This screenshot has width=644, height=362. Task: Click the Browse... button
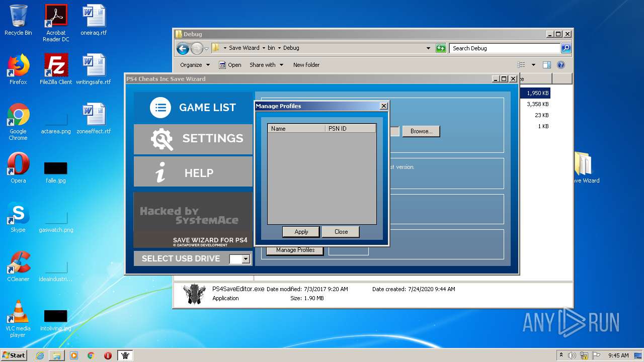coord(421,131)
